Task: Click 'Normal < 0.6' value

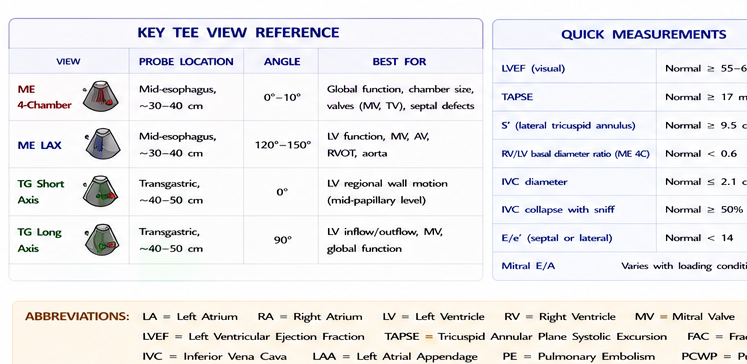Action: [x=701, y=154]
